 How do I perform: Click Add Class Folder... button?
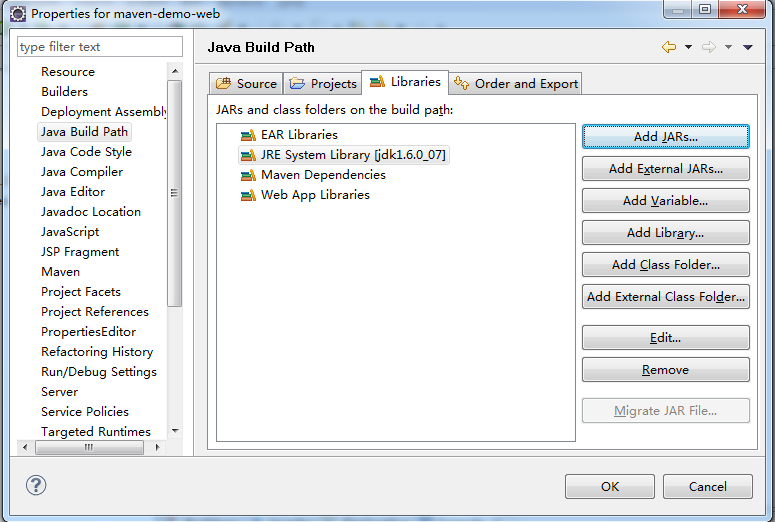666,264
